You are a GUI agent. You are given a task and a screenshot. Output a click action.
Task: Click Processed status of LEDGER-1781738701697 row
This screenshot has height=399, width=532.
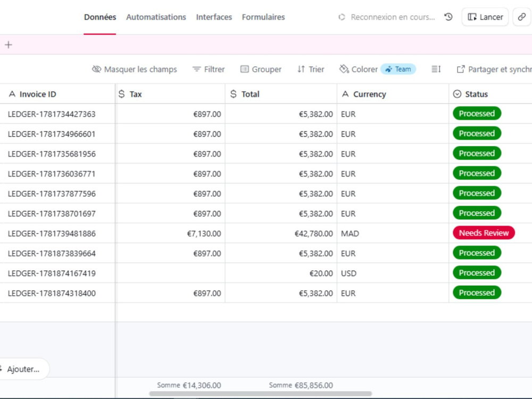[x=477, y=213]
